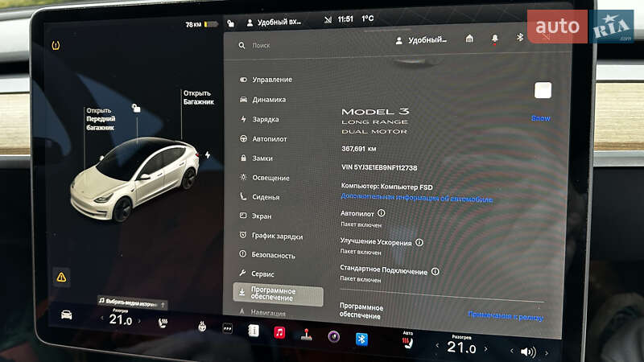Open the Сервис settings menu

pyautogui.click(x=257, y=274)
